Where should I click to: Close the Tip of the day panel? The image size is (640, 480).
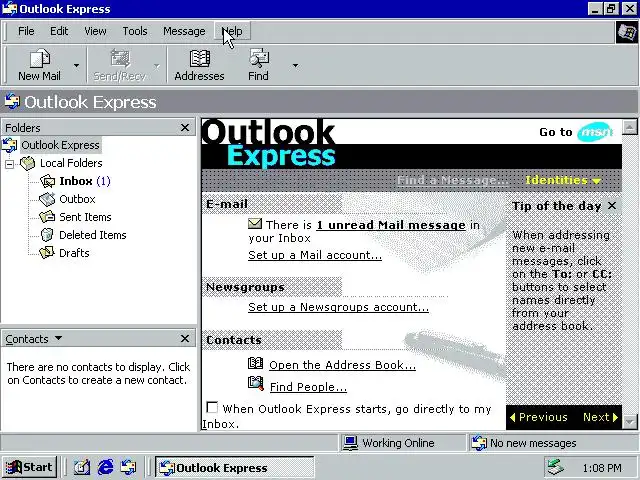612,205
